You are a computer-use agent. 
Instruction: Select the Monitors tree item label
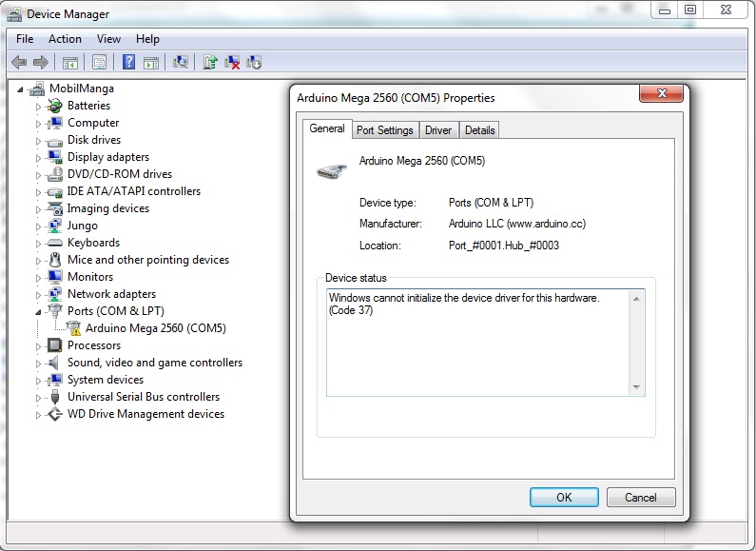coord(90,277)
